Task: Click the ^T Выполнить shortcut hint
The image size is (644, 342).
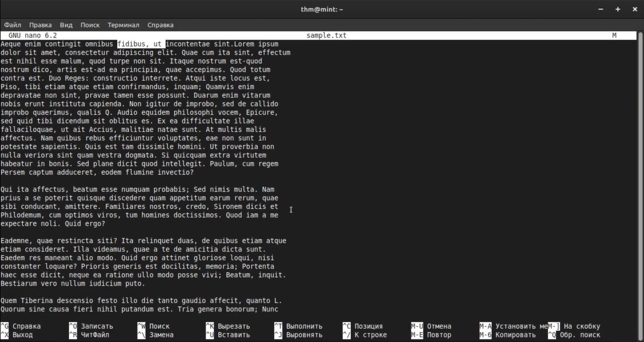Action: point(298,326)
